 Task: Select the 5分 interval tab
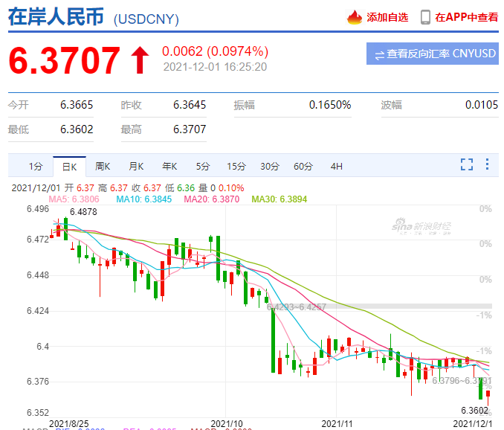click(x=203, y=167)
